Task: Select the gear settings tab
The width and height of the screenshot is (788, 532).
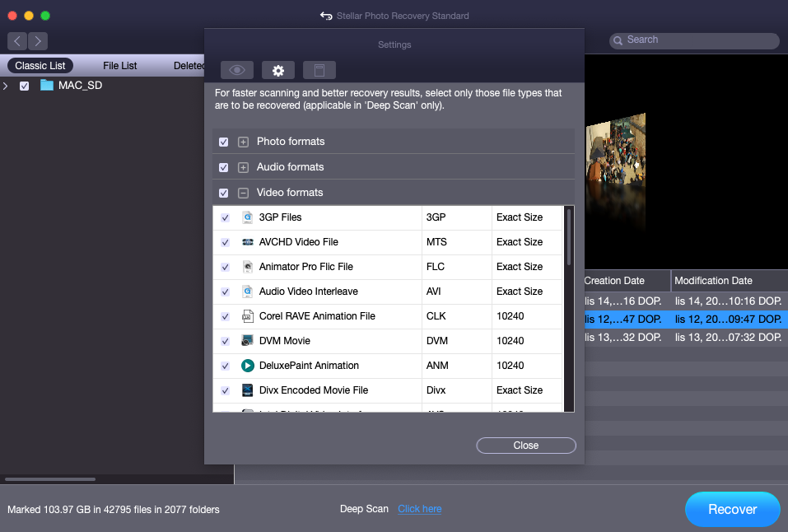Action: point(278,70)
